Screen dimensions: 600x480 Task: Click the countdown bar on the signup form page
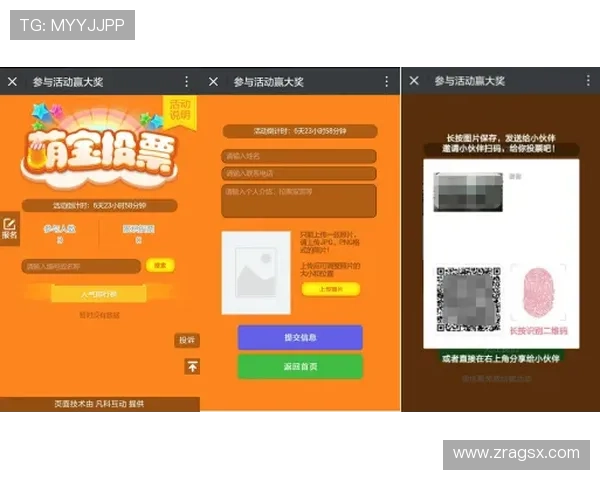click(x=300, y=131)
